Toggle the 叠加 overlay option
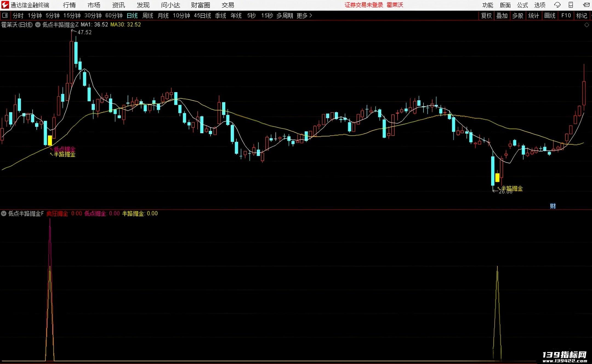Image resolution: width=592 pixels, height=364 pixels. click(502, 16)
